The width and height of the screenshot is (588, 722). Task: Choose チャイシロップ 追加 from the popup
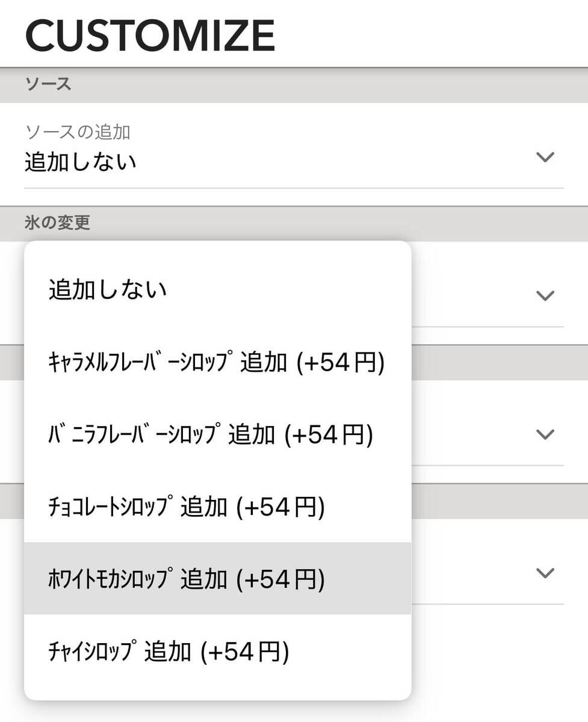point(169,652)
